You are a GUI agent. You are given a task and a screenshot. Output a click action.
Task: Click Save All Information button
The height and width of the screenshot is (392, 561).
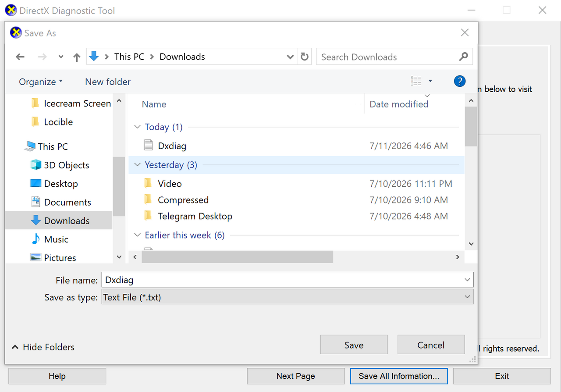click(399, 376)
